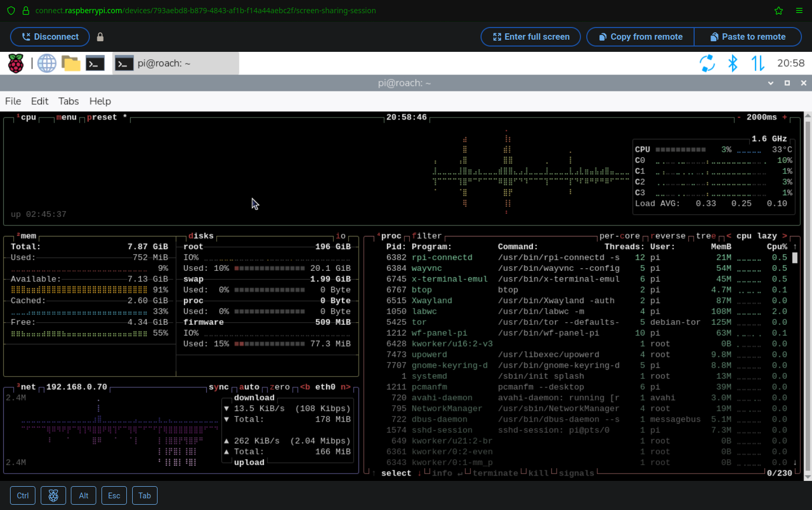Click the Disconnect button
This screenshot has height=510, width=812.
pos(50,37)
